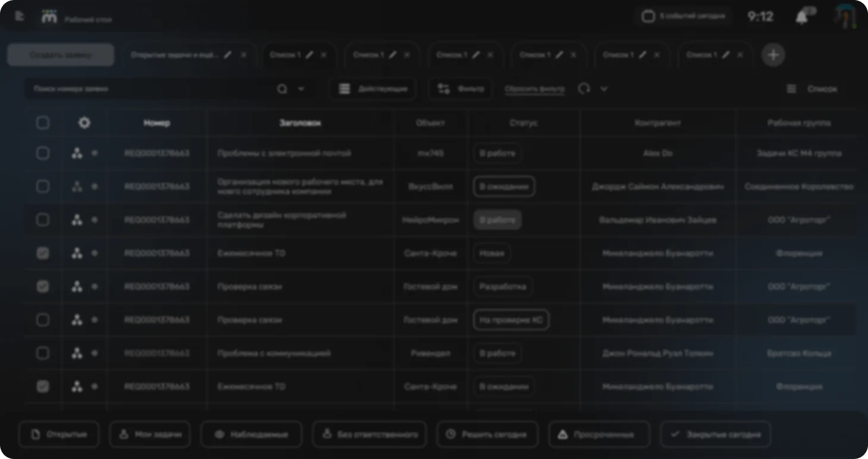Uncheck the Ежемесячное ТО row with Новая status
Image resolution: width=868 pixels, height=459 pixels.
pos(43,253)
